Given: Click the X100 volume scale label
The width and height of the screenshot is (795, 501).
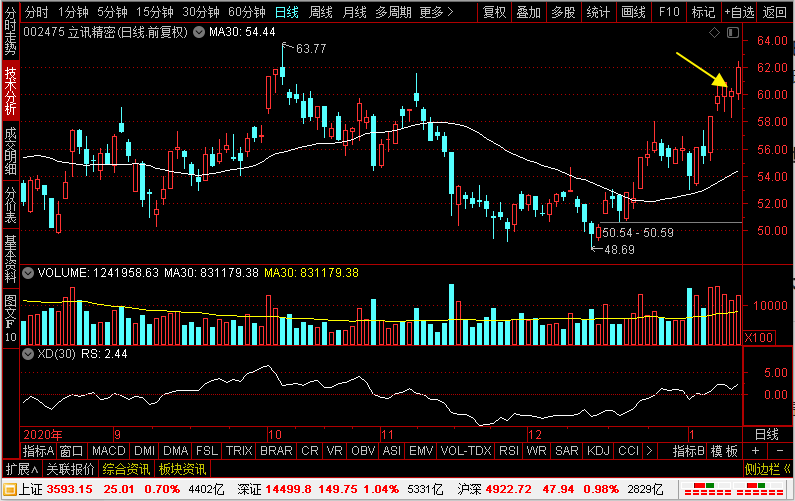Looking at the screenshot, I should pos(758,338).
